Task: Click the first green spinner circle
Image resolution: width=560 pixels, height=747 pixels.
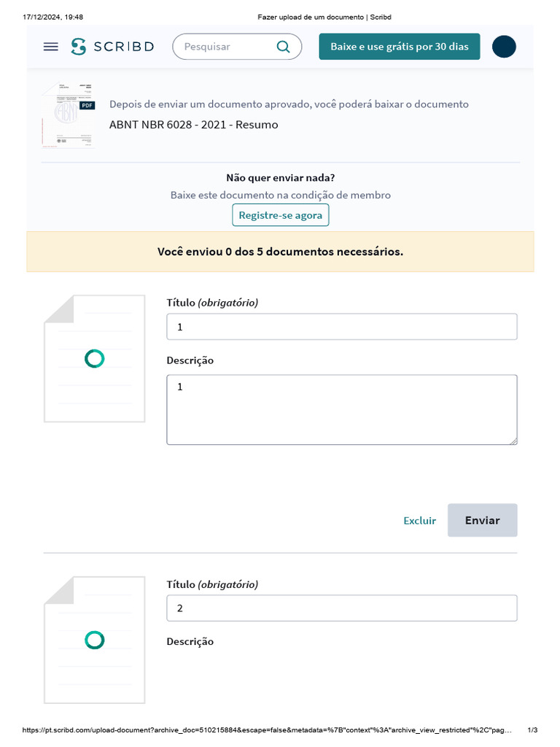Action: 94,359
